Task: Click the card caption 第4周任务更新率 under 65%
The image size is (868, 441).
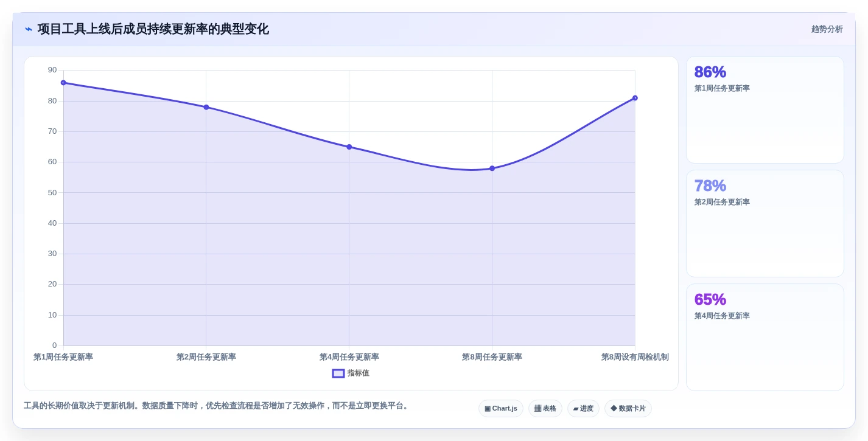Action: click(722, 316)
